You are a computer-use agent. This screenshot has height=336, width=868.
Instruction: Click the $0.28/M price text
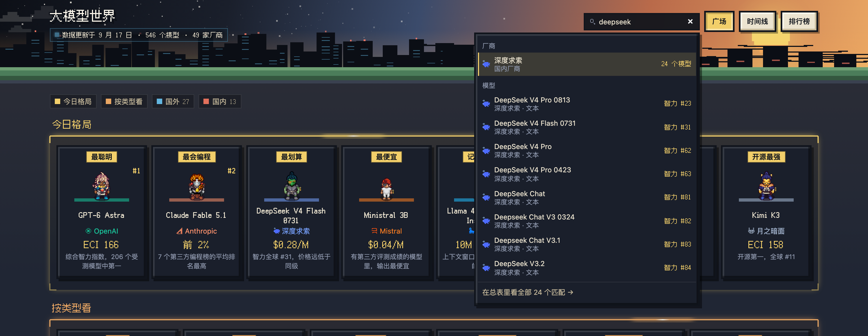[x=291, y=245]
